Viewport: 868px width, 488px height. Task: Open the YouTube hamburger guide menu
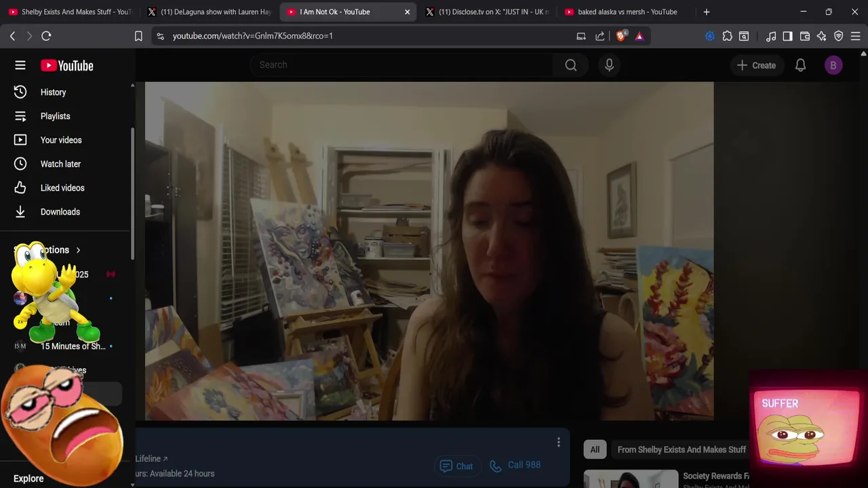tap(20, 65)
